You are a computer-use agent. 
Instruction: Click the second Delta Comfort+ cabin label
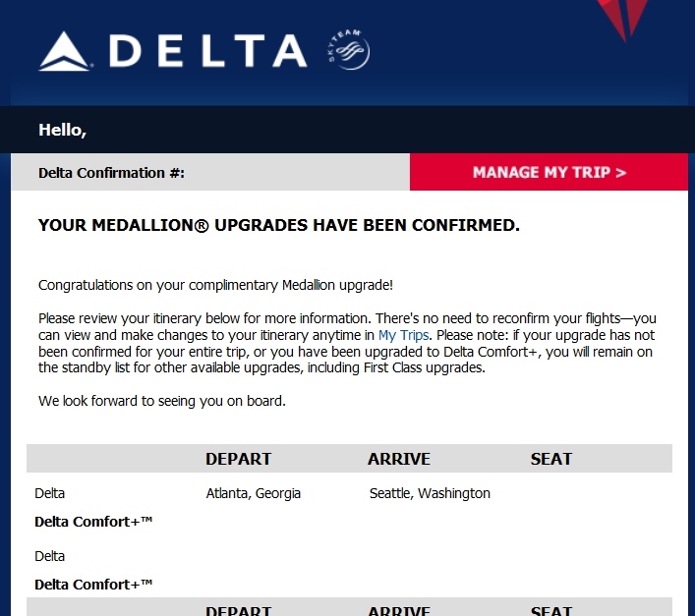pyautogui.click(x=93, y=585)
